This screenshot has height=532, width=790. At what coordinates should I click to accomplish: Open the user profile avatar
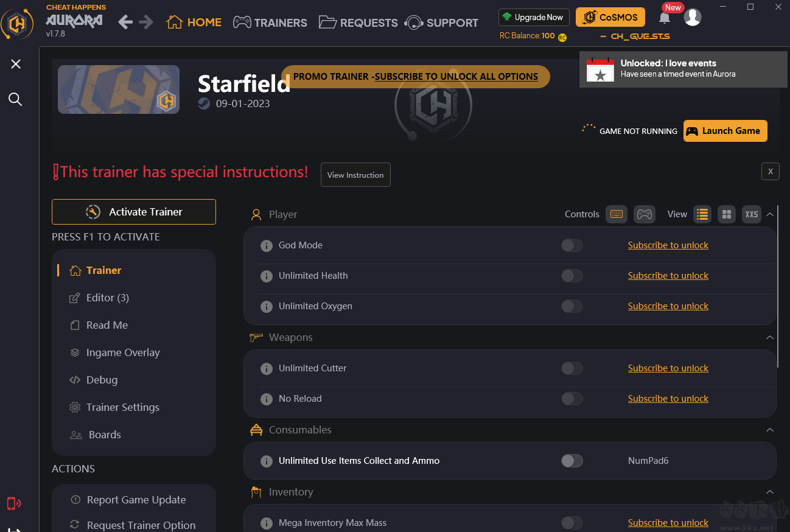[692, 17]
